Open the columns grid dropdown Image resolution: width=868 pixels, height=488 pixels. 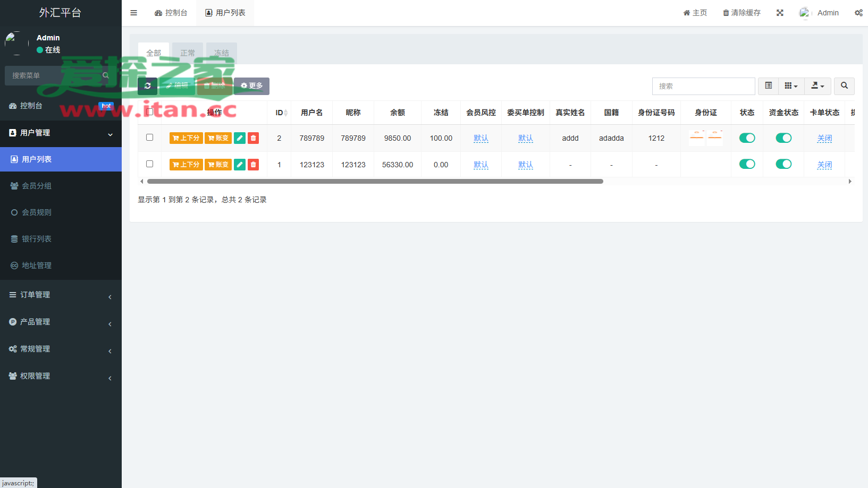click(791, 86)
